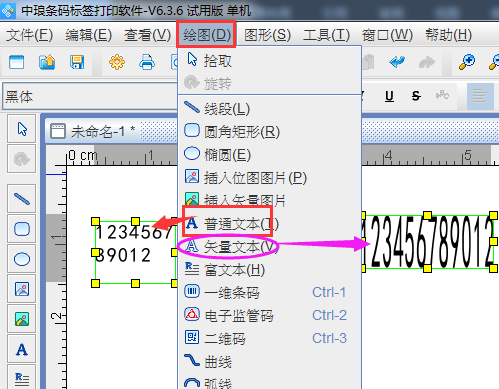Image resolution: width=499 pixels, height=389 pixels.
Task: Click the grey redo arrow icon
Action: (427, 62)
